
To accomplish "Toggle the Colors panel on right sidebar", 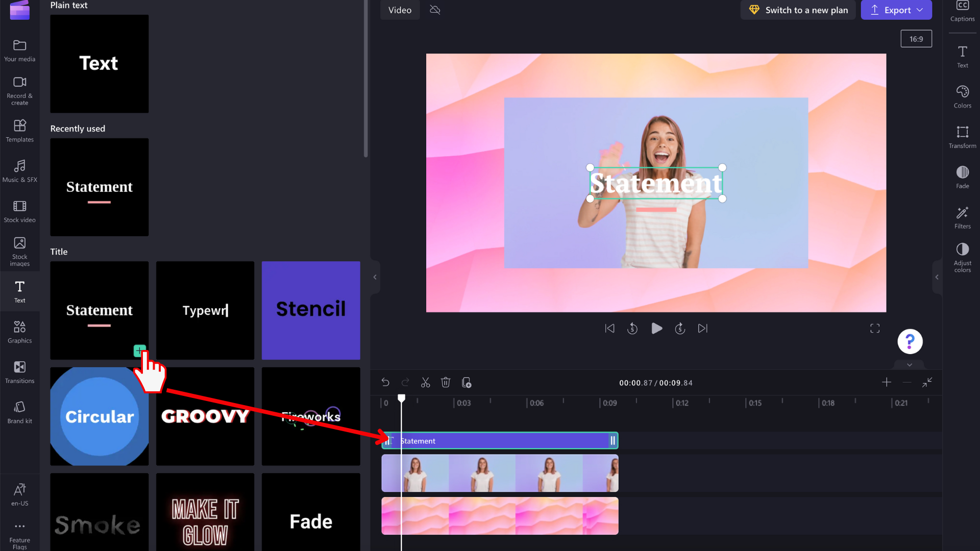I will tap(963, 97).
